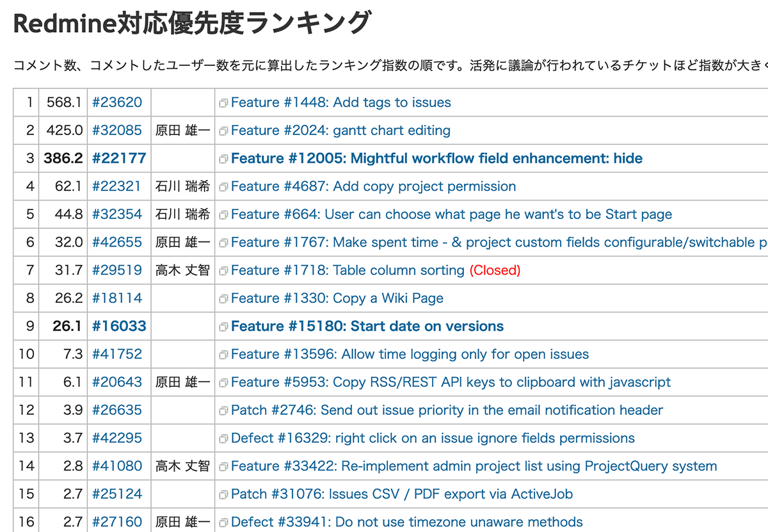Open issue #42655

click(x=117, y=242)
